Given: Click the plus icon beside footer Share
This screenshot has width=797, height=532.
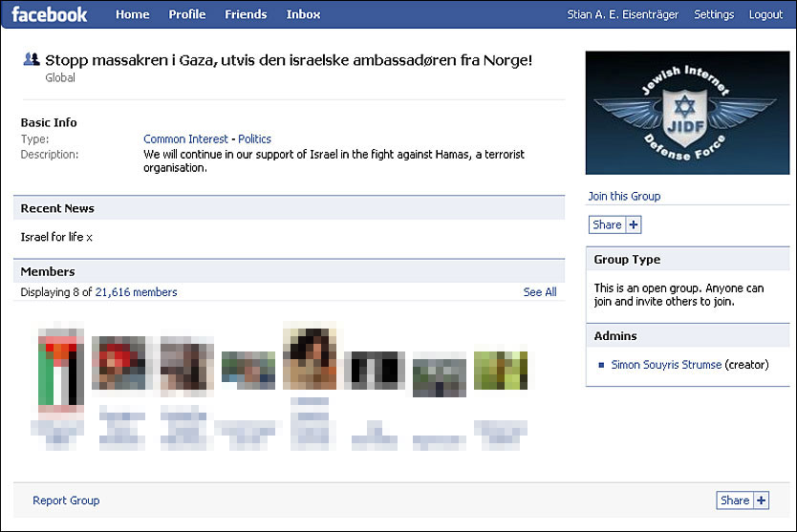Looking at the screenshot, I should (762, 500).
